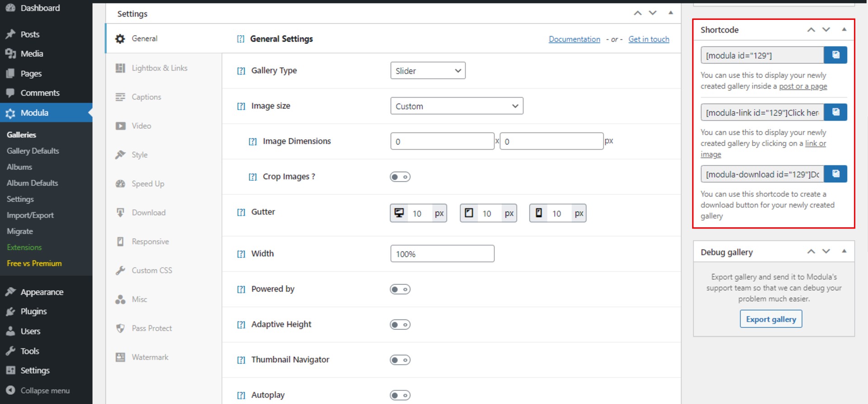Copy the modula-download shortcode
This screenshot has height=404, width=868.
(835, 174)
